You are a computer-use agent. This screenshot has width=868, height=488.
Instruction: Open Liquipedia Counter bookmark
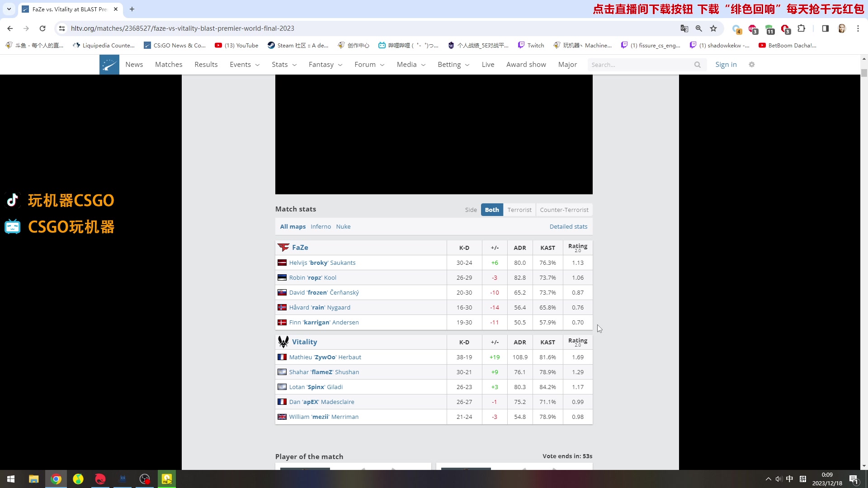[104, 45]
